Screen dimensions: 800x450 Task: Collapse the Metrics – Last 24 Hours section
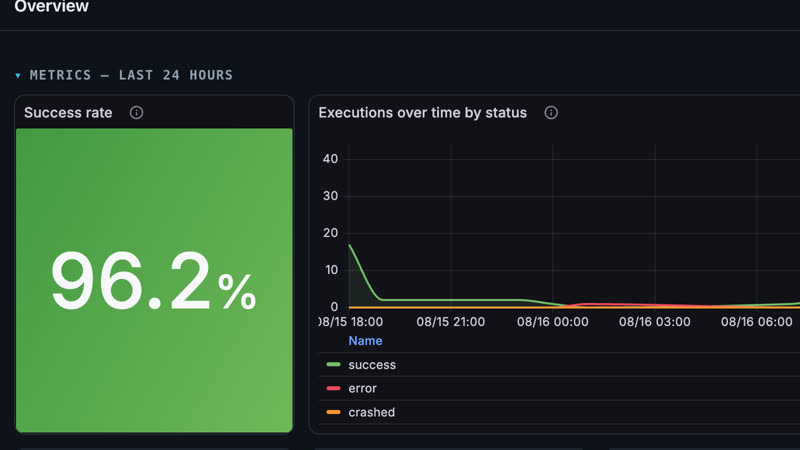[18, 76]
